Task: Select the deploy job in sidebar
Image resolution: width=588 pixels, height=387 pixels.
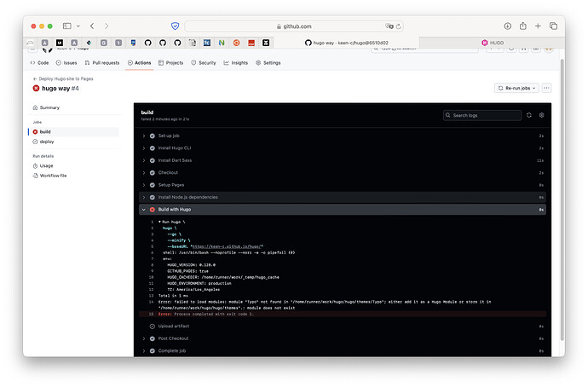Action: [43, 142]
